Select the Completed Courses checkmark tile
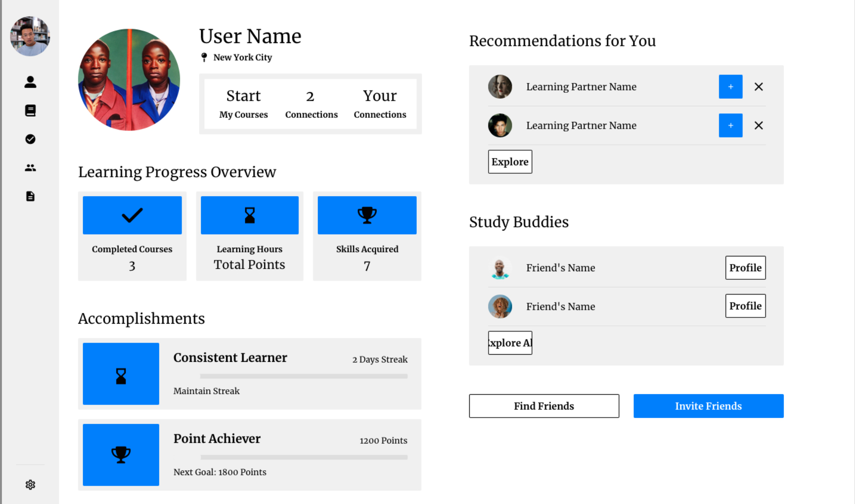This screenshot has height=504, width=855. 132,215
